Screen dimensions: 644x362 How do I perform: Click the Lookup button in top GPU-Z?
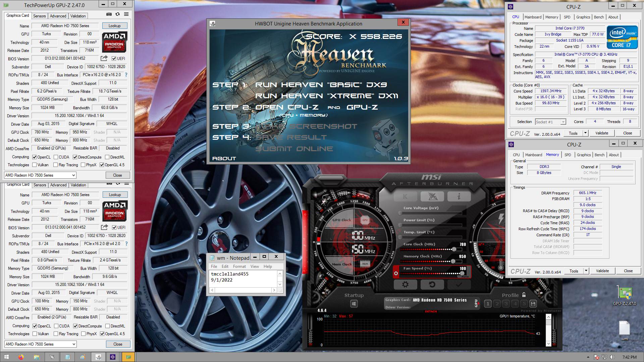(x=114, y=26)
